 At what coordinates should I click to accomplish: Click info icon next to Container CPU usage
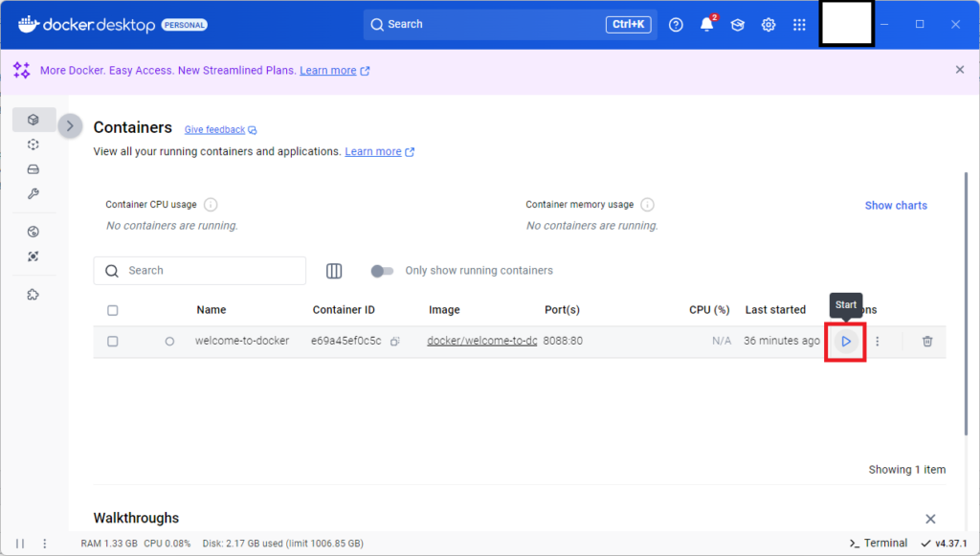[x=211, y=204]
